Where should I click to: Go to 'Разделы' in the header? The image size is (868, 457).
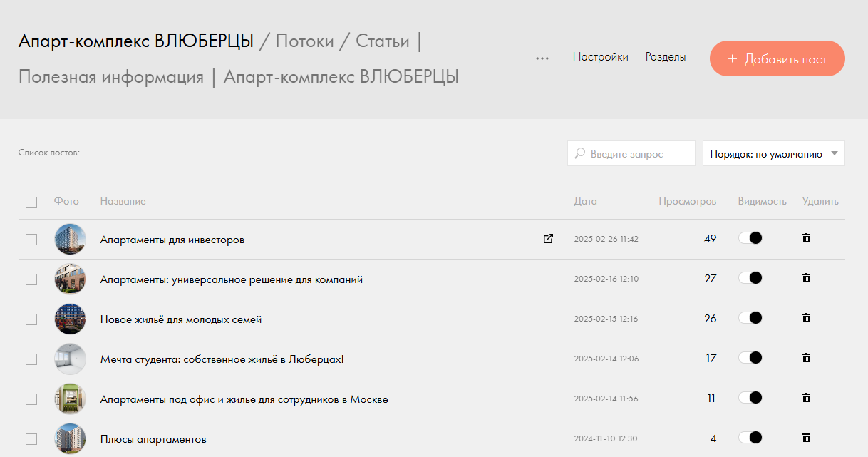coord(666,57)
